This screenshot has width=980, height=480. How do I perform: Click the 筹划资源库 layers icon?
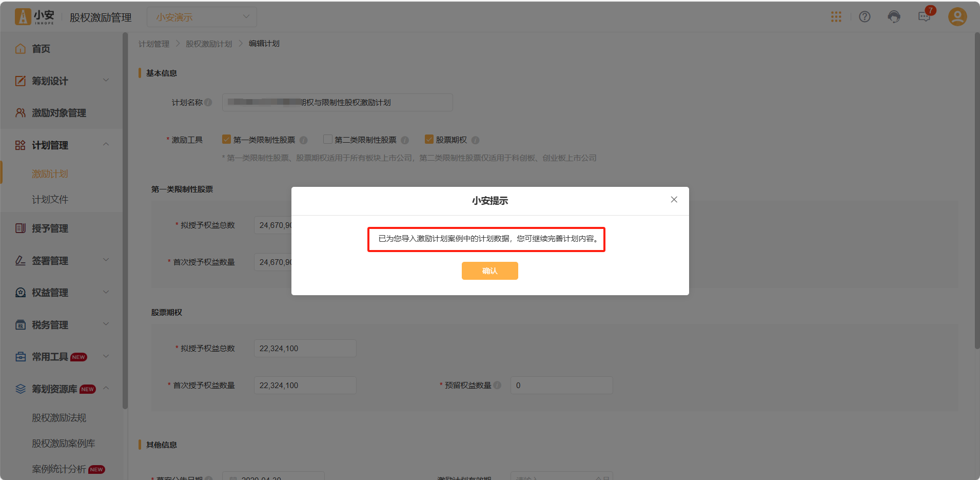point(21,389)
